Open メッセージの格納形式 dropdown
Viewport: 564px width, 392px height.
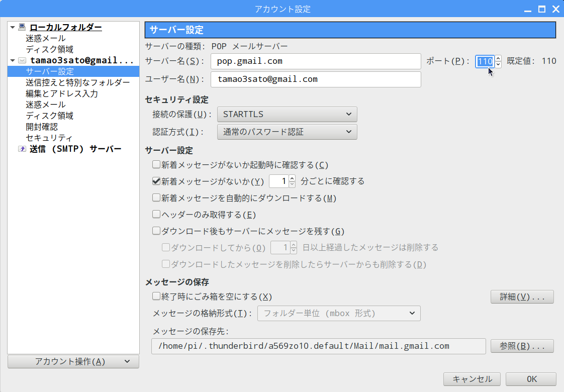[339, 314]
